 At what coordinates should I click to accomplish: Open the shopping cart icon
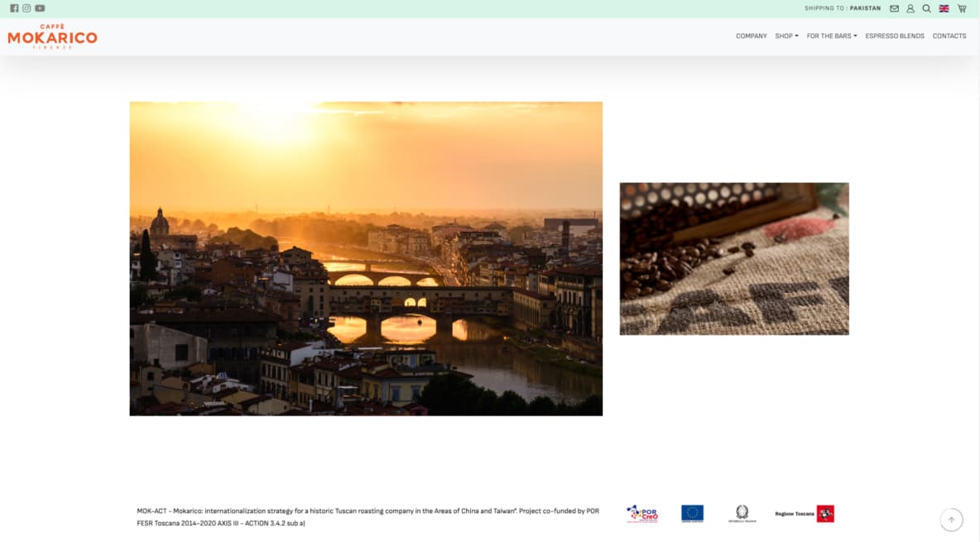[x=962, y=8]
